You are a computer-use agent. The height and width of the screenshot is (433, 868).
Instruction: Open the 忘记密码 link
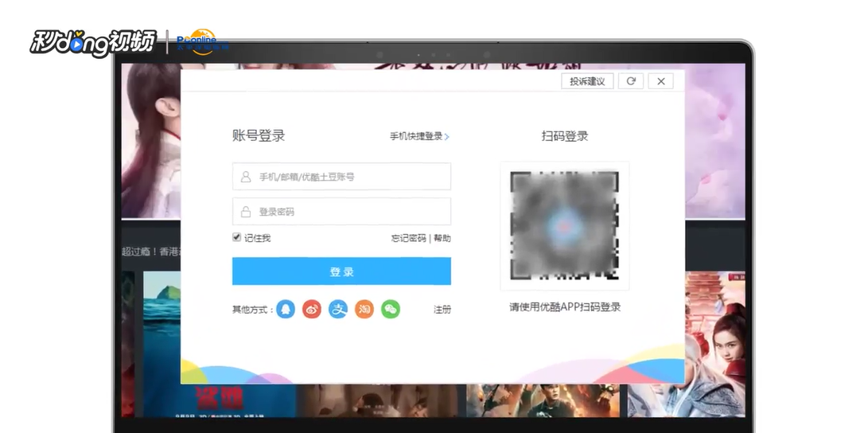[408, 238]
